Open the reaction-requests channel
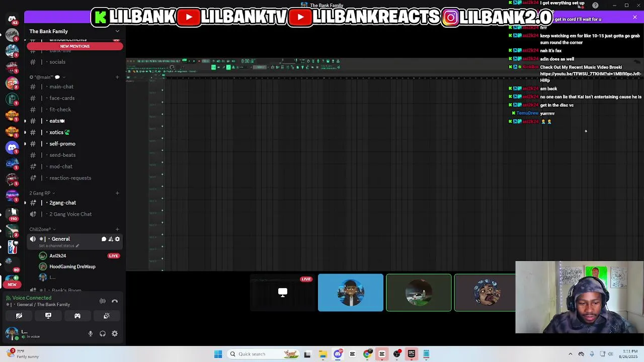The height and width of the screenshot is (362, 644). (x=74, y=178)
